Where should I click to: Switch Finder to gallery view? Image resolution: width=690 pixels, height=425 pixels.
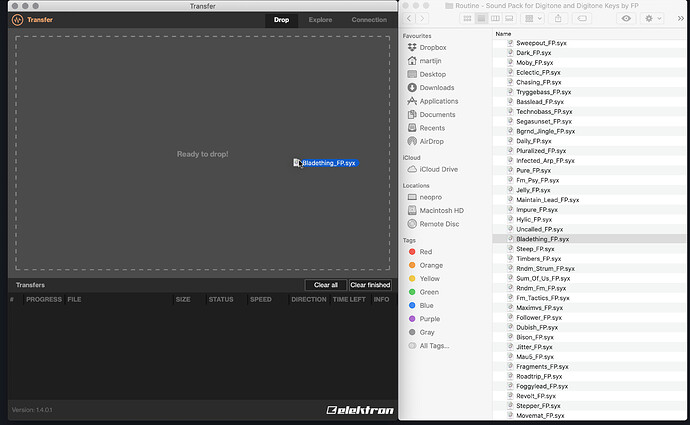tap(509, 18)
